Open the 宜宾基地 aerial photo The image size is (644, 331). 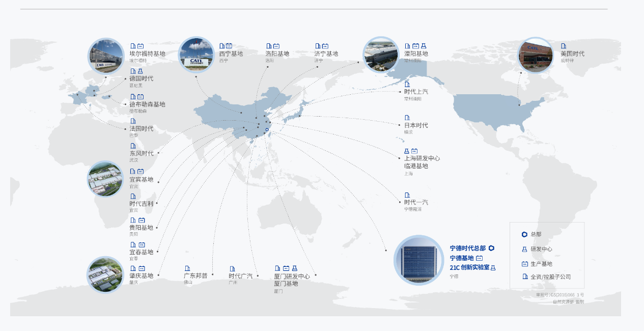105,179
